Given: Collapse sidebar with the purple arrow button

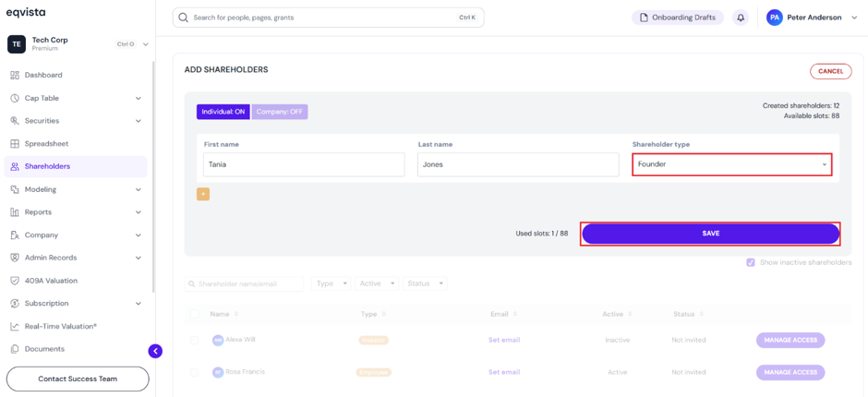Looking at the screenshot, I should click(155, 351).
